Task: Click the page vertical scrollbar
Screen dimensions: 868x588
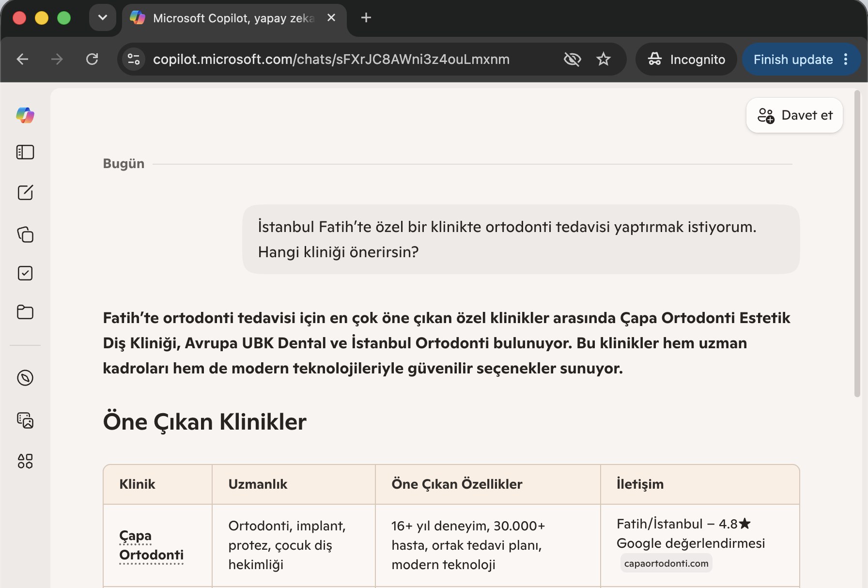Action: [x=857, y=243]
